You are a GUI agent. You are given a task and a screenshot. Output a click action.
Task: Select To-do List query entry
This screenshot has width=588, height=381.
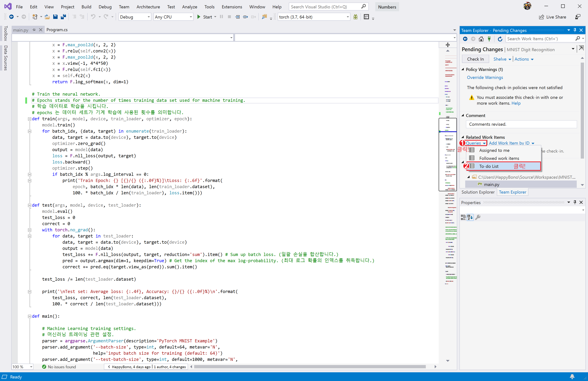[504, 166]
